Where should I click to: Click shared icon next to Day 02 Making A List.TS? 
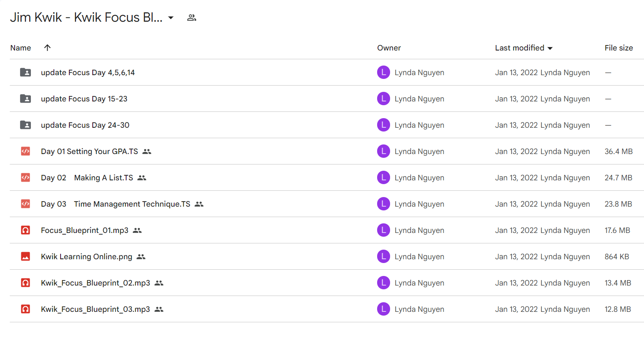142,178
